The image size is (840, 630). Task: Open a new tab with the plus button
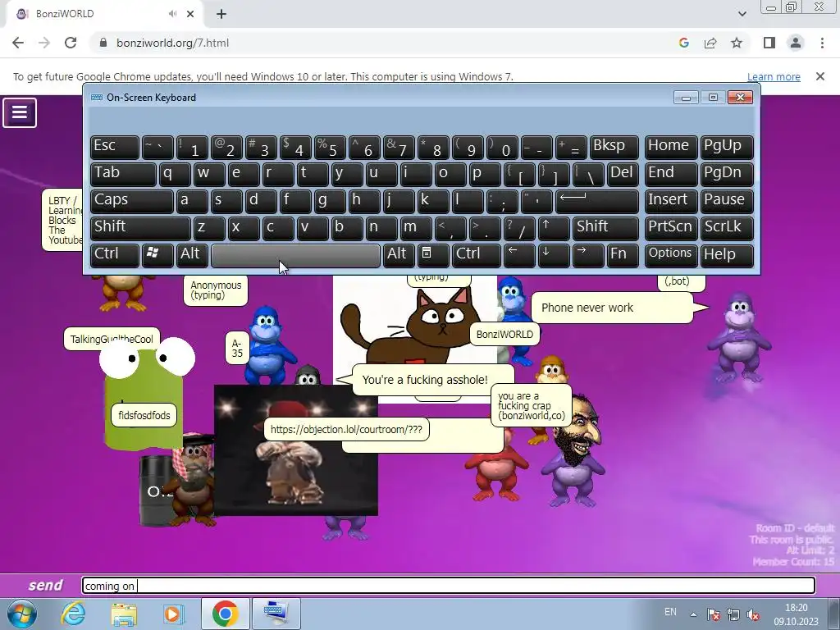(x=221, y=14)
